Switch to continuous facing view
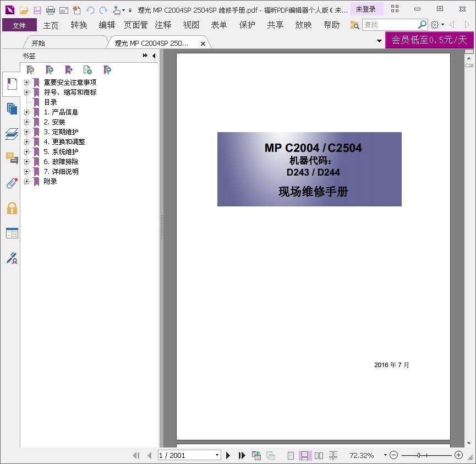The width and height of the screenshot is (476, 464). pyautogui.click(x=333, y=456)
